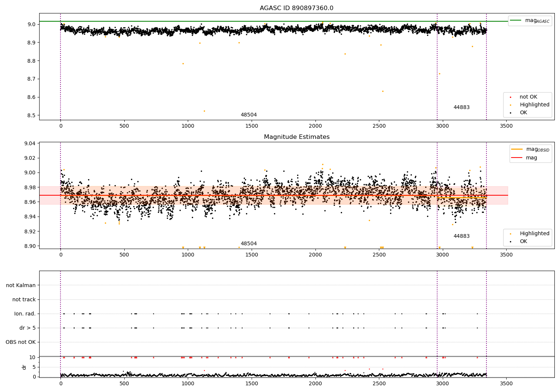Click the '8.90' y-tick of middle plot
Viewport: 560px width, 392px height.
coord(30,246)
